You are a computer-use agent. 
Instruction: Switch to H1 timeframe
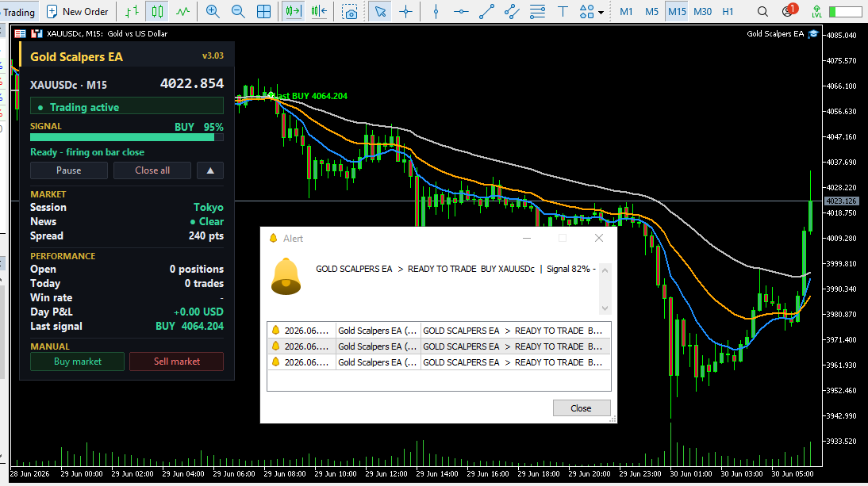[728, 12]
